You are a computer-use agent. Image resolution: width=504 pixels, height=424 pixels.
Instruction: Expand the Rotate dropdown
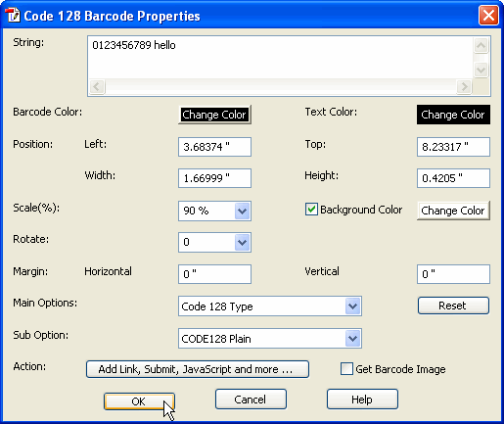click(x=242, y=242)
